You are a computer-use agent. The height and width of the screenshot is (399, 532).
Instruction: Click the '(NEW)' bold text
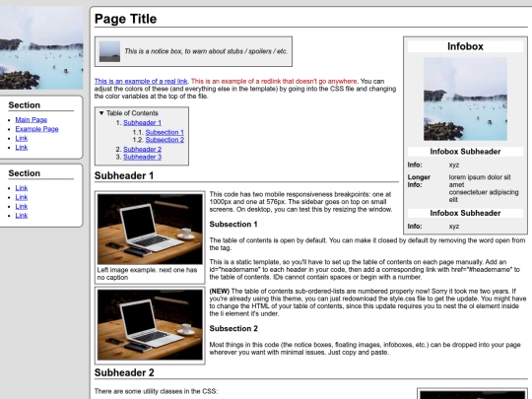tap(219, 291)
